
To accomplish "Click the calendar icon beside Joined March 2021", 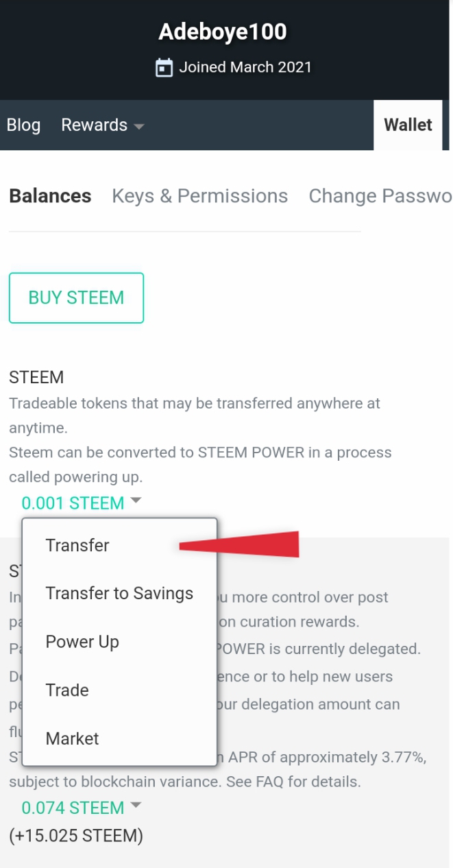I will point(164,68).
